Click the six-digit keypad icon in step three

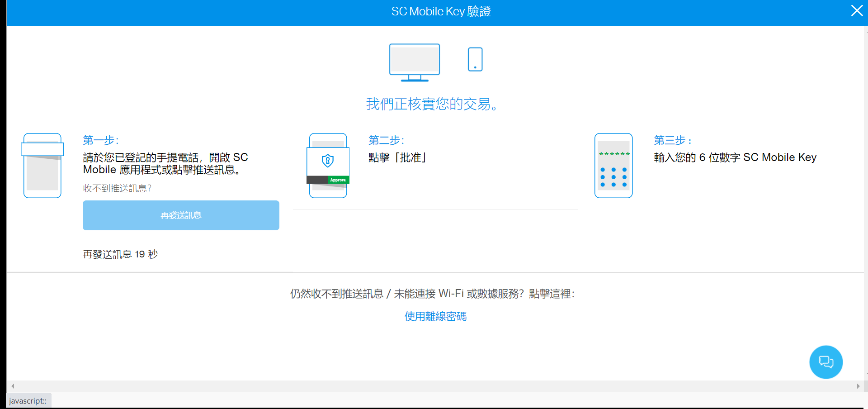[x=613, y=166]
